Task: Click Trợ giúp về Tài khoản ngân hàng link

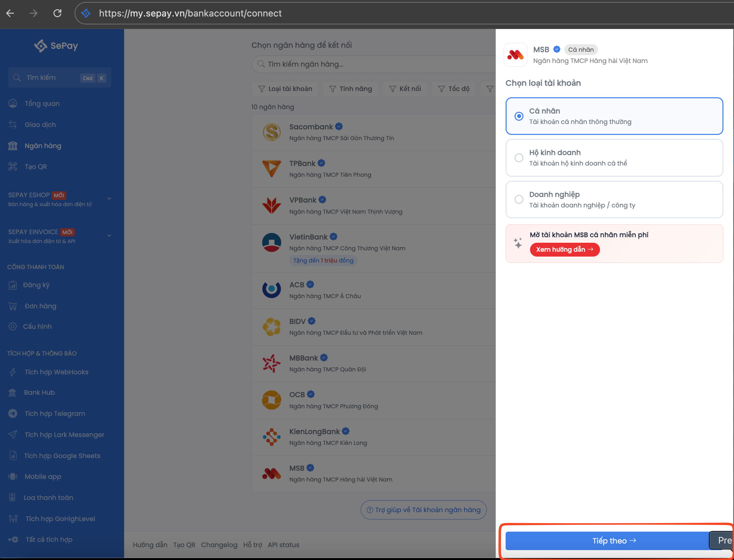Action: (x=423, y=510)
